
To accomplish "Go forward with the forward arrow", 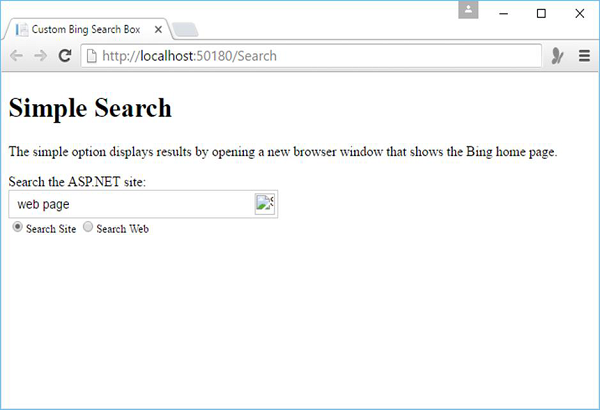I will click(41, 56).
